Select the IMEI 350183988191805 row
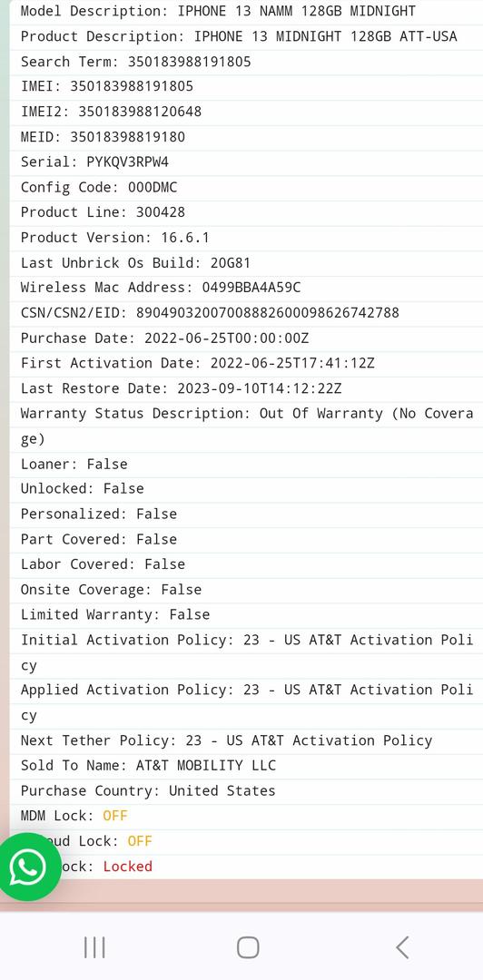The width and height of the screenshot is (483, 980). [247, 87]
